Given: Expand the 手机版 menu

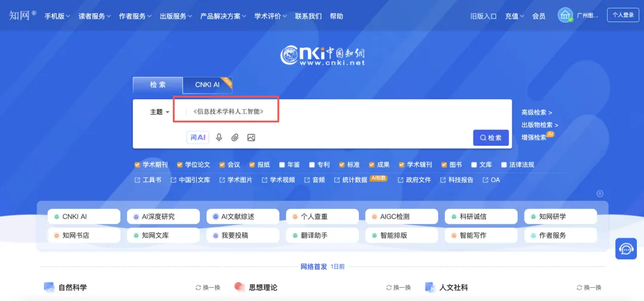Looking at the screenshot, I should pyautogui.click(x=57, y=17).
